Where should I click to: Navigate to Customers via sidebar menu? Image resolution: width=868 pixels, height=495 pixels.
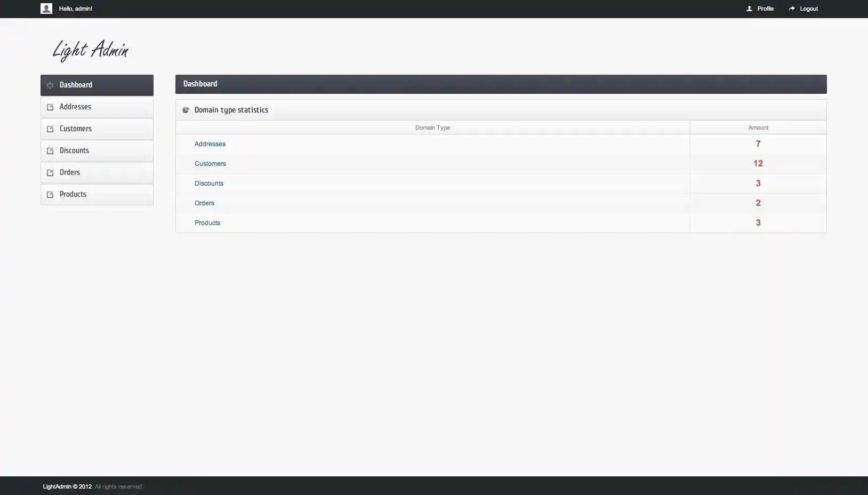click(x=75, y=129)
